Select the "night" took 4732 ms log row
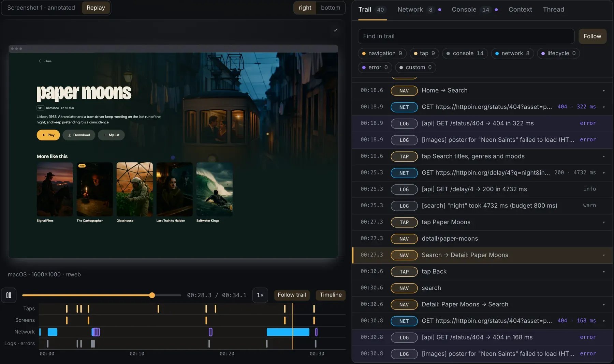This screenshot has height=364, width=614. click(482, 206)
